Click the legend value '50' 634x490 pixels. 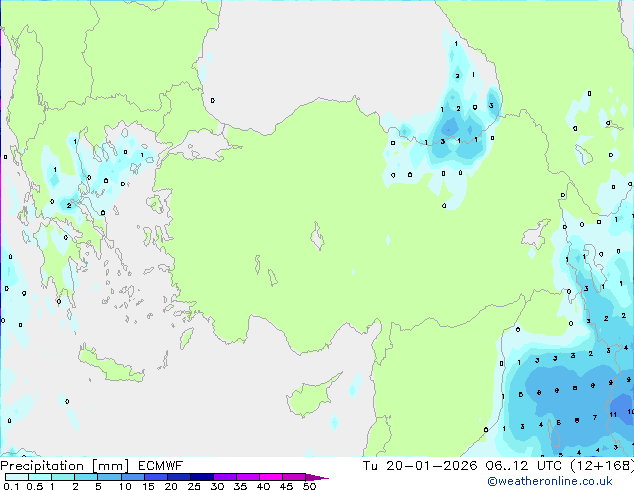coord(309,486)
